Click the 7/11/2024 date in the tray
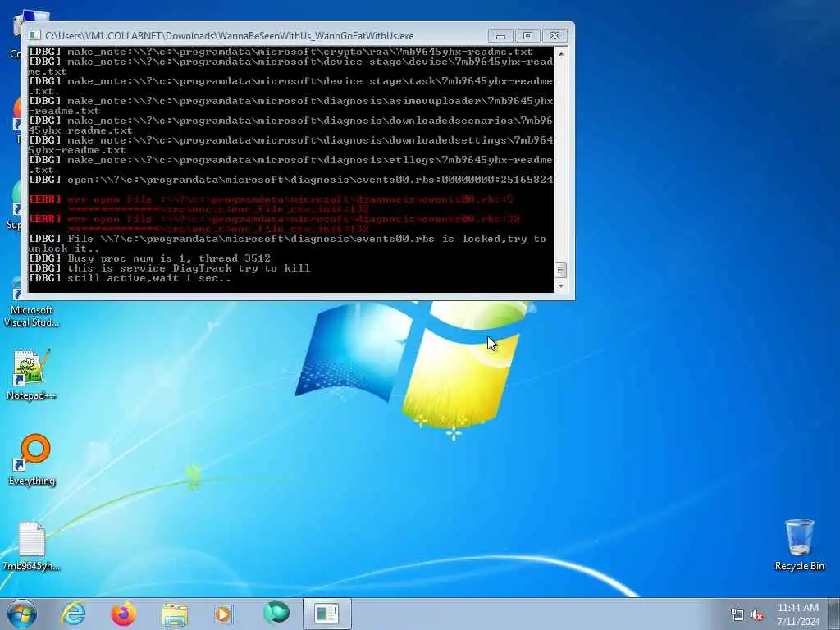 coord(798,622)
